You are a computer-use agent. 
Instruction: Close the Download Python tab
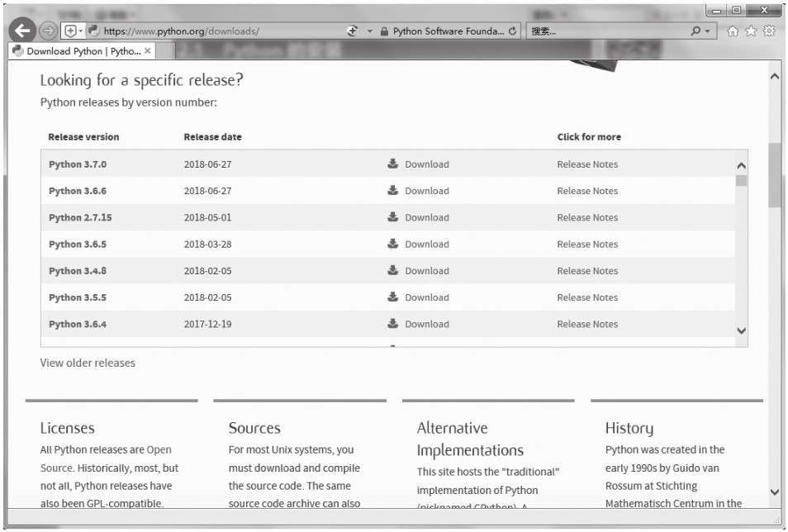pos(148,51)
